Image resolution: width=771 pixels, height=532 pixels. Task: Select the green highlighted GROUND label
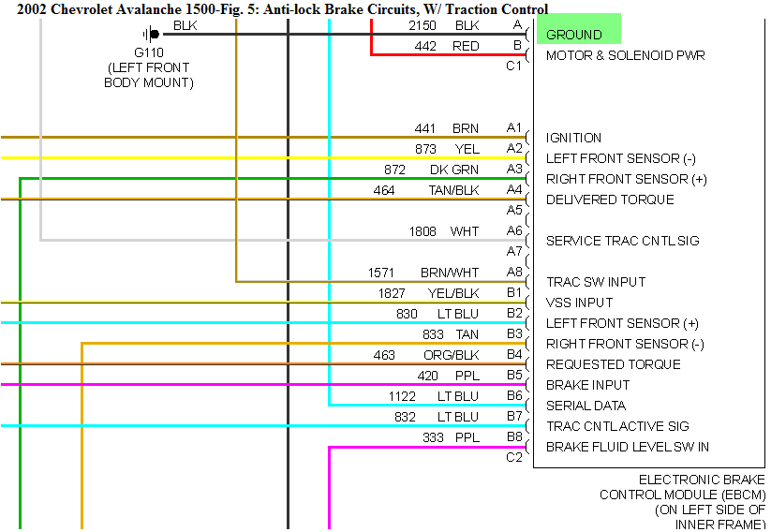click(x=574, y=35)
